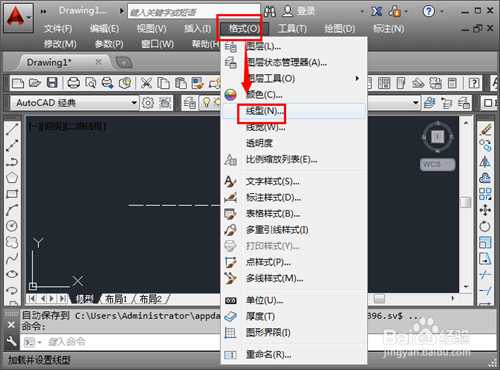500x370 pixels.
Task: Switch to the 布局2 layout tab
Action: tap(150, 299)
